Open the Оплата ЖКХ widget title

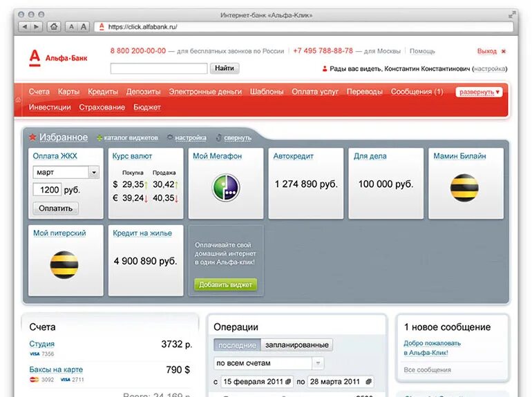click(55, 156)
